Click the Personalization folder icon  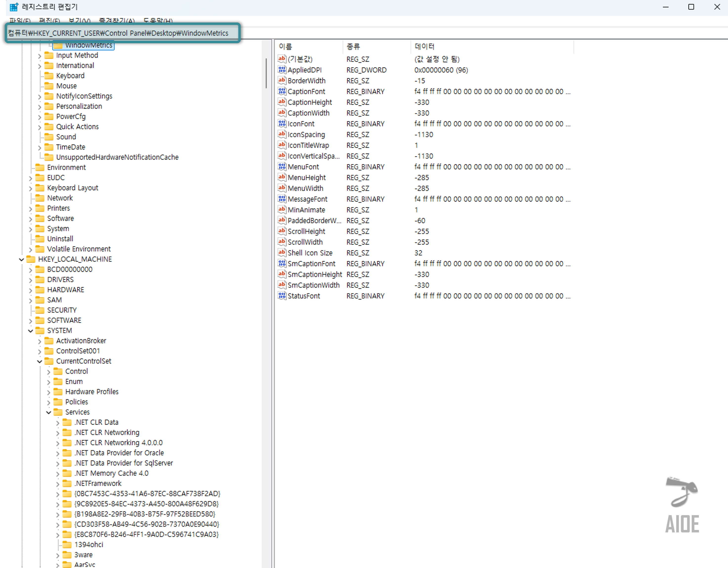[49, 106]
